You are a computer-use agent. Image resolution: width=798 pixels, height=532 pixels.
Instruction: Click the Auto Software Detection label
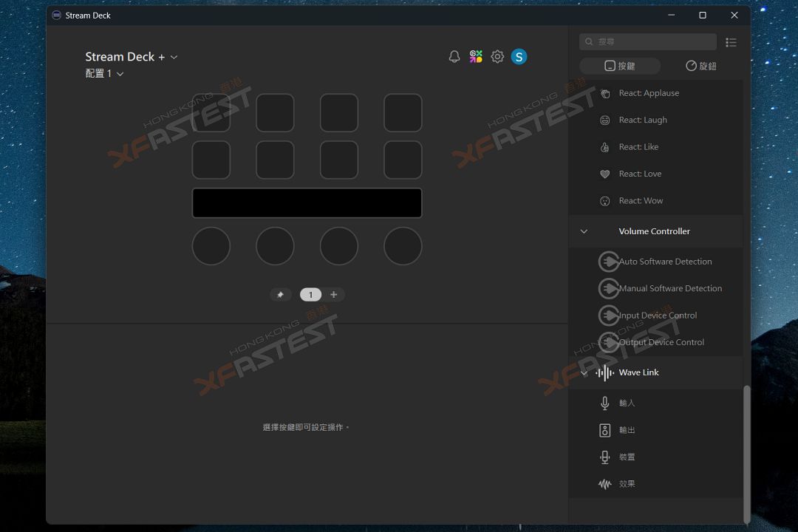(665, 262)
